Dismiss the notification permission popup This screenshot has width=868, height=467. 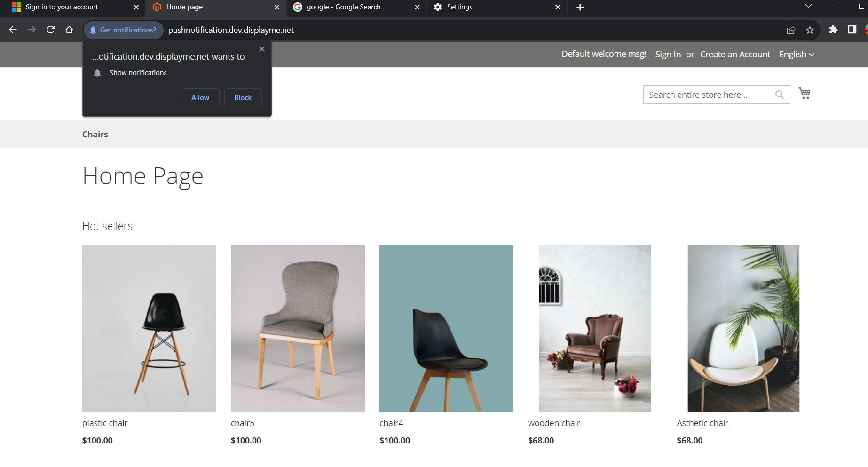262,49
